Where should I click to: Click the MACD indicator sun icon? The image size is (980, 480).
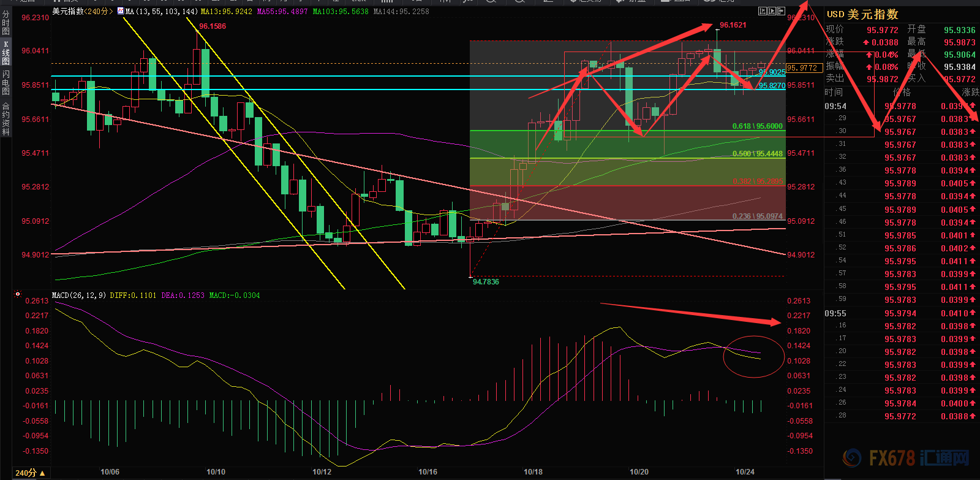point(18,295)
